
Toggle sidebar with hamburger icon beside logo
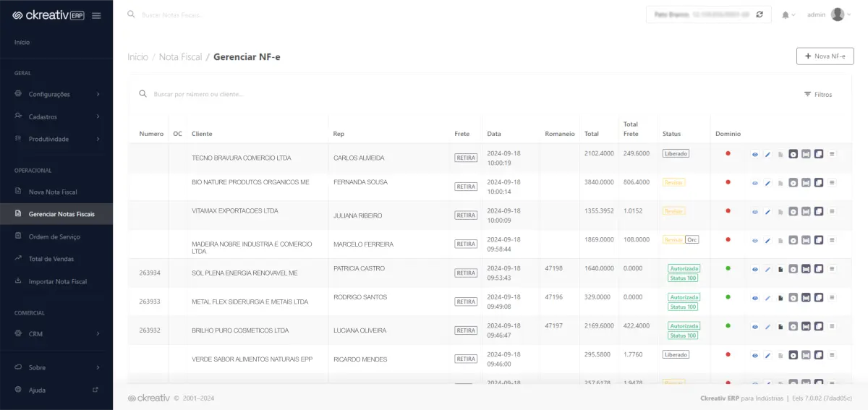(96, 15)
